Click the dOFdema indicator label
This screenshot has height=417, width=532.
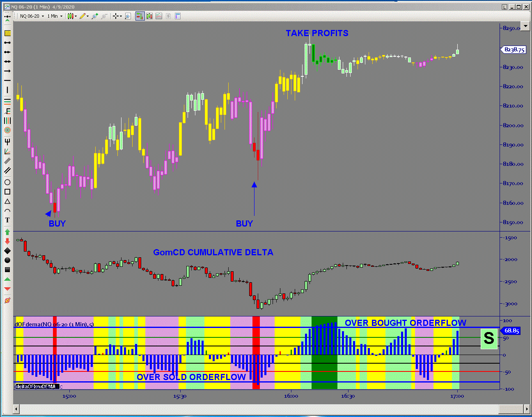54,324
